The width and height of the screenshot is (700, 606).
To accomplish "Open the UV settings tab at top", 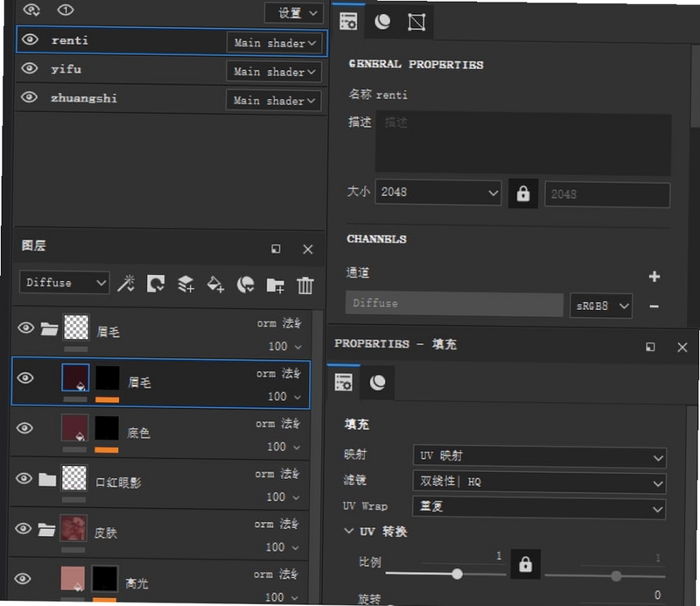I will tap(416, 22).
